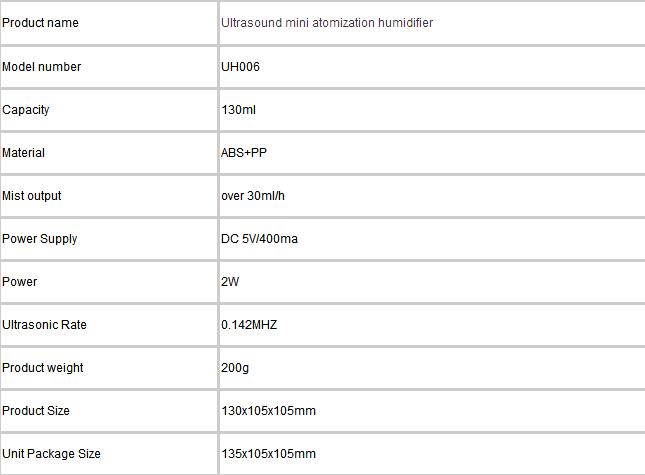This screenshot has height=475, width=645.
Task: Select the 135x105x105mm package size
Action: [x=269, y=454]
